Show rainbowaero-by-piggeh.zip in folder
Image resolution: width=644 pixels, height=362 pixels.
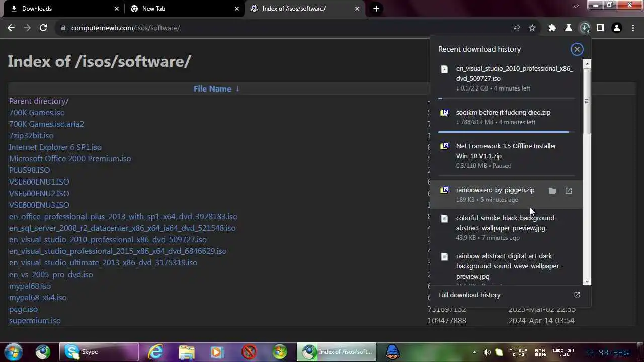[552, 191]
